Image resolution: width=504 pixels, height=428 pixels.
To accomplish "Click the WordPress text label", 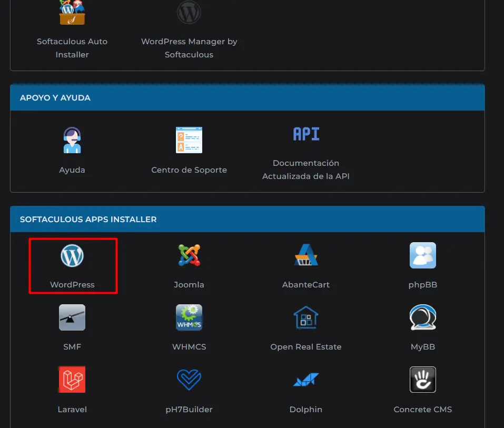I will tap(72, 285).
